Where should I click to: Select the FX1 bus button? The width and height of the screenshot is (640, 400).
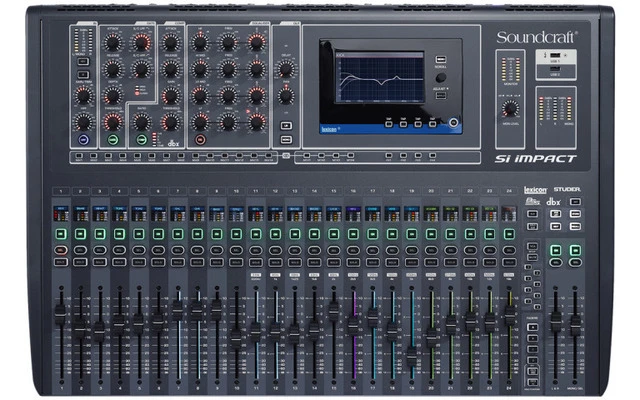point(389,156)
